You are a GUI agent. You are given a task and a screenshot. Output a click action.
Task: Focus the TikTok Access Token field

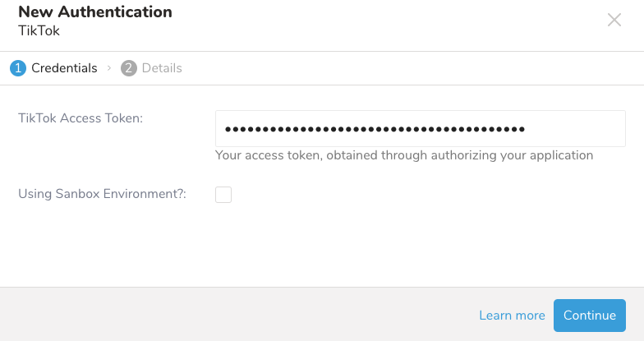point(420,129)
